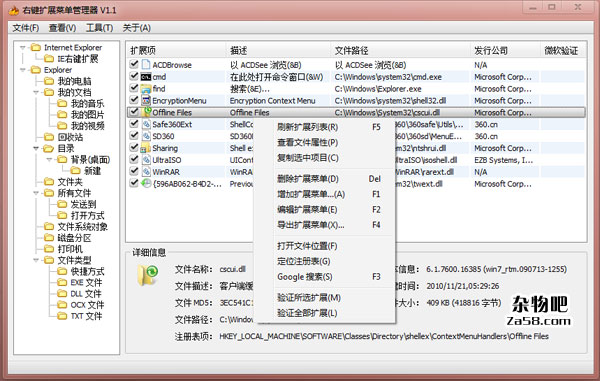Click the app flame icon in title bar
This screenshot has height=381, width=600.
tap(14, 10)
